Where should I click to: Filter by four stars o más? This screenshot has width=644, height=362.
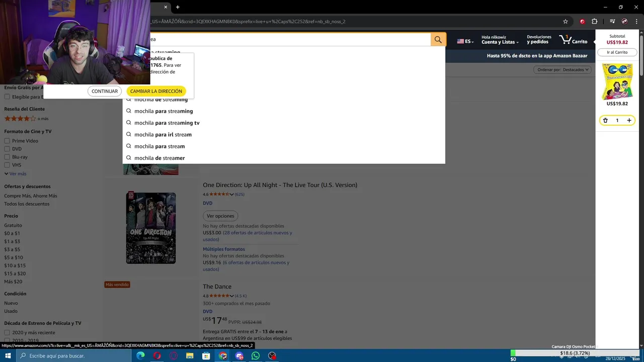point(26,119)
